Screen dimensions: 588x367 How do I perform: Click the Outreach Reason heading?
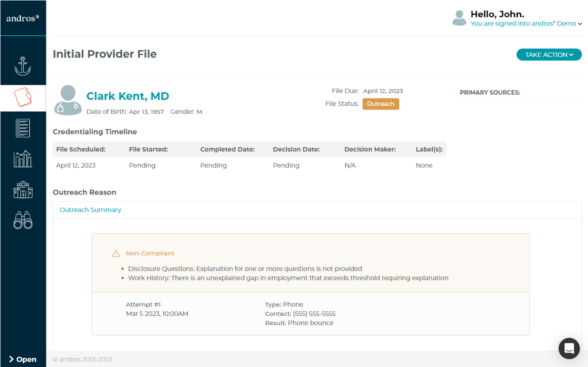click(85, 192)
